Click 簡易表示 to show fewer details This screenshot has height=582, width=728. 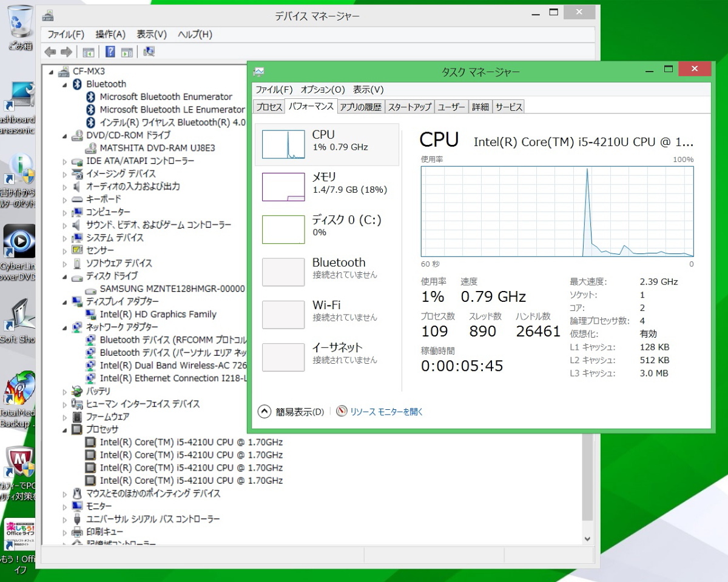click(x=292, y=412)
